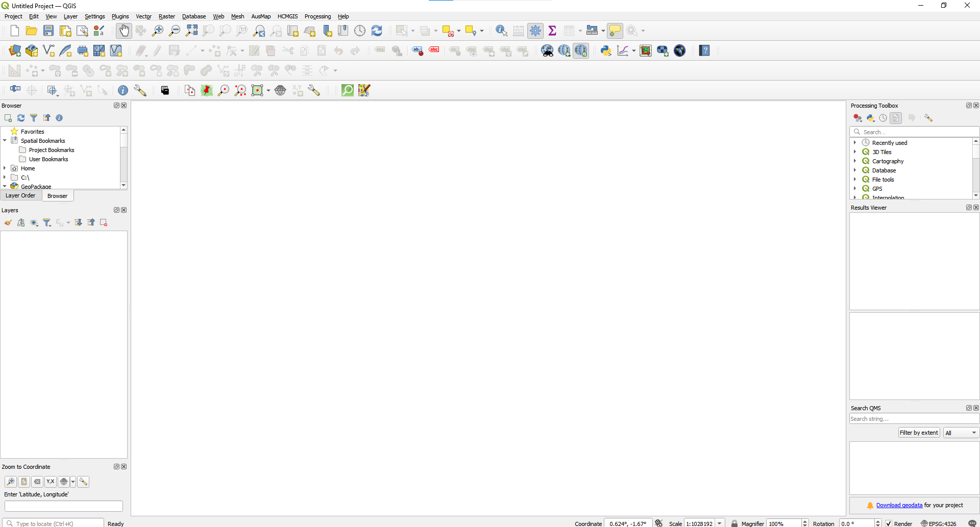Image resolution: width=980 pixels, height=527 pixels.
Task: Open the HCMGIS menu
Action: (287, 16)
